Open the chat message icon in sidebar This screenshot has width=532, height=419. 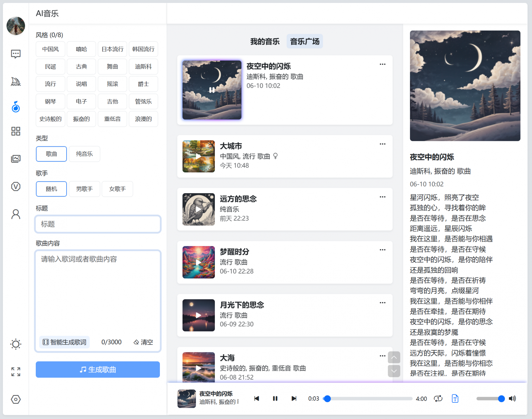coord(16,54)
